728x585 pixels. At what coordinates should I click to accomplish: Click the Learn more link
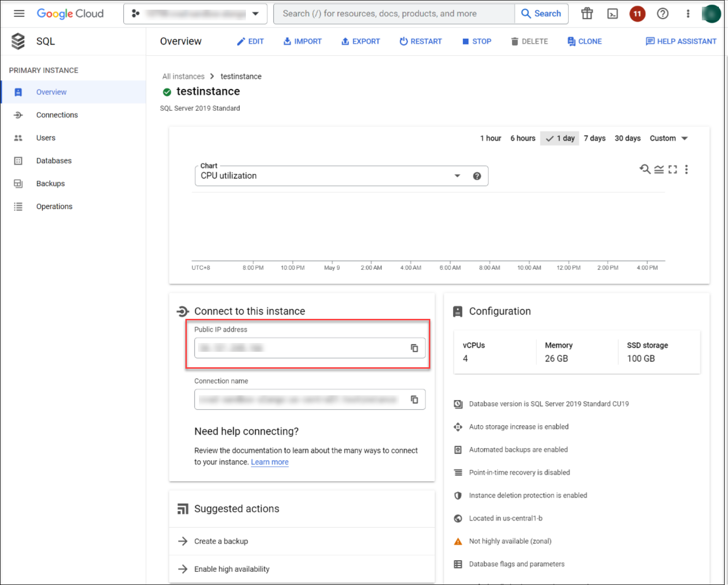(270, 462)
